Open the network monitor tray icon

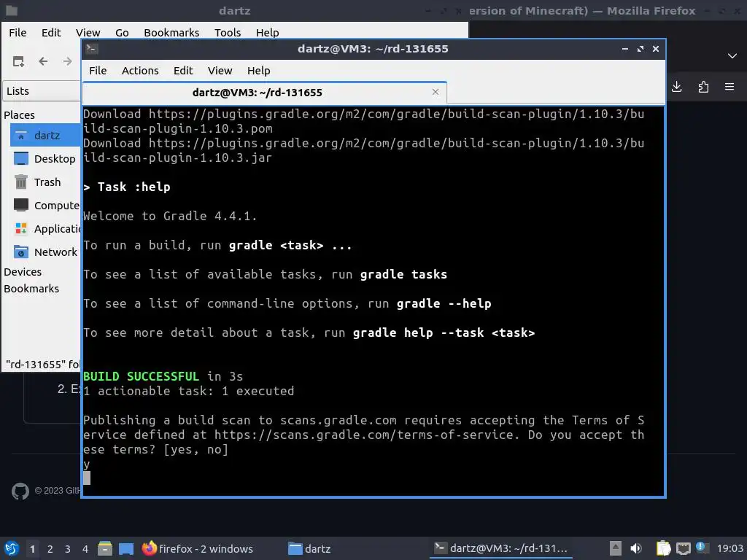click(683, 548)
